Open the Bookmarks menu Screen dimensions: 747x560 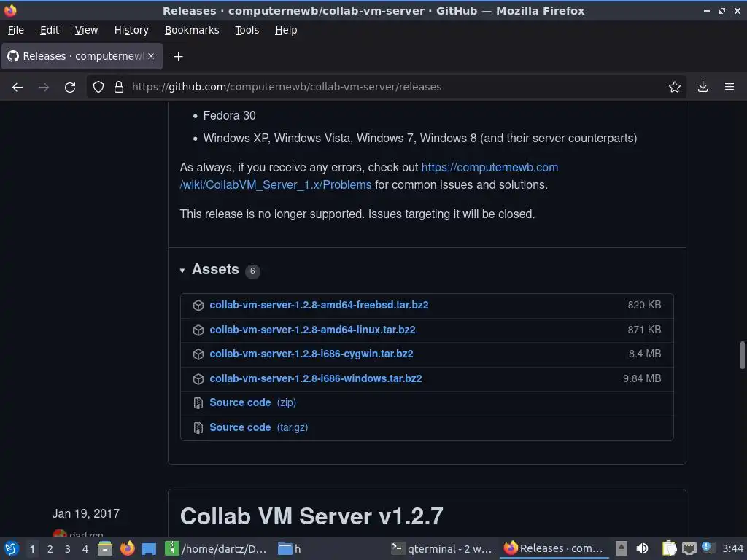click(x=192, y=30)
